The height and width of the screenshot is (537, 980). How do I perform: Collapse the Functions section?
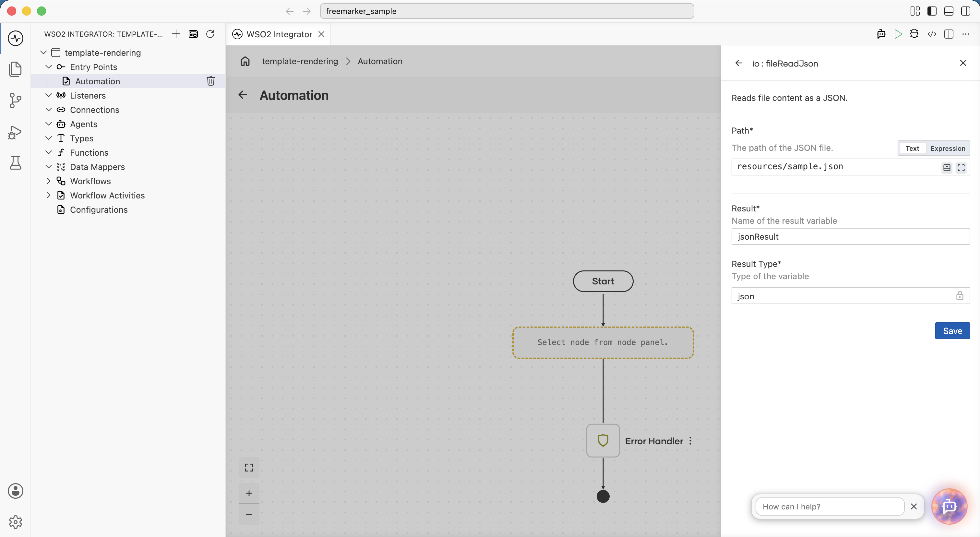point(48,152)
